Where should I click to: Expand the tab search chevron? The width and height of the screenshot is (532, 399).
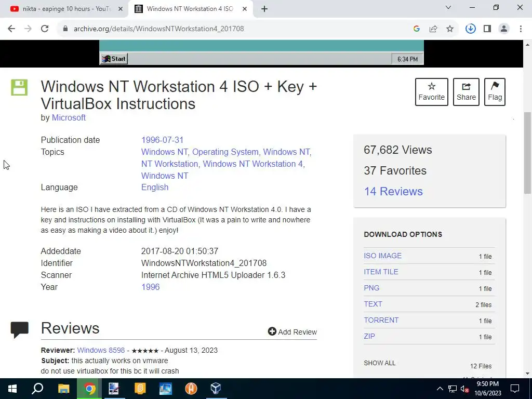tap(448, 7)
